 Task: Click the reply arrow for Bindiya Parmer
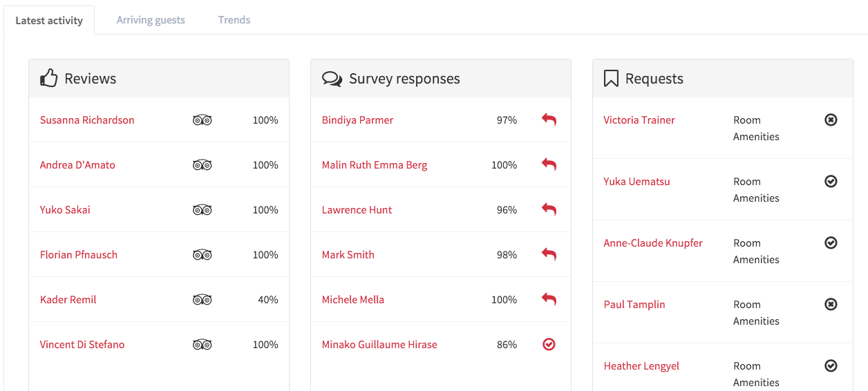(x=549, y=120)
